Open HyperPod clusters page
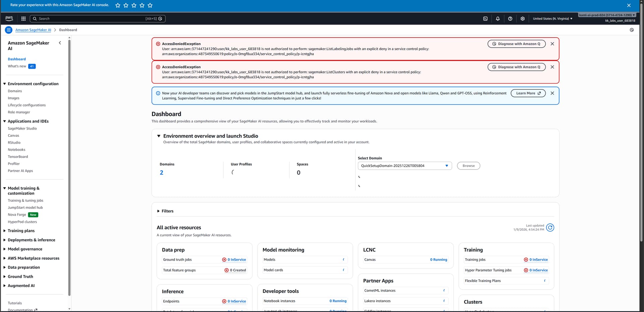This screenshot has height=312, width=644. [x=22, y=222]
